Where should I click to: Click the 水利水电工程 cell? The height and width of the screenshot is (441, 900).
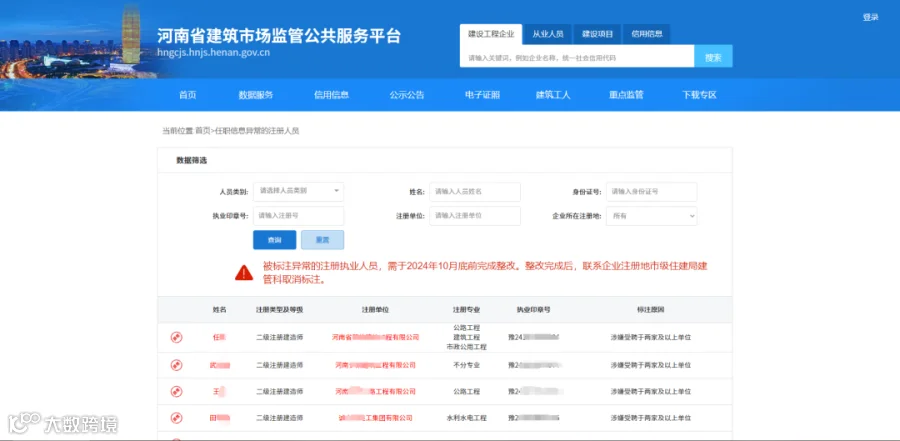pos(466,418)
